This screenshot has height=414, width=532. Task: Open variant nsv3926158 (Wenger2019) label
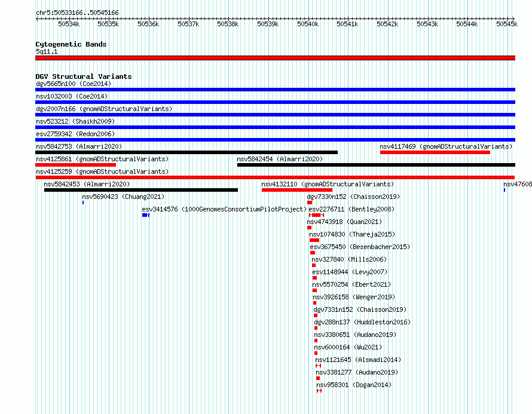pos(354,297)
